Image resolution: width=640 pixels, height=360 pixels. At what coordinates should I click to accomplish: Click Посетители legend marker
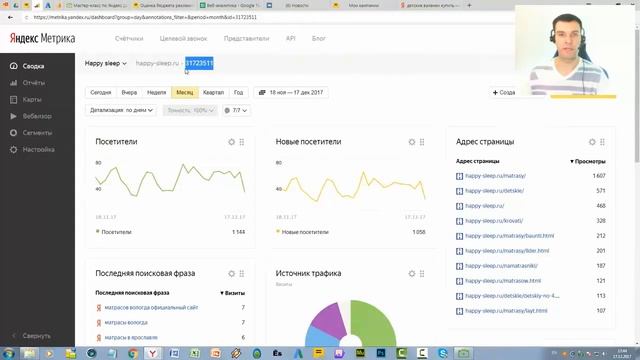pyautogui.click(x=98, y=231)
